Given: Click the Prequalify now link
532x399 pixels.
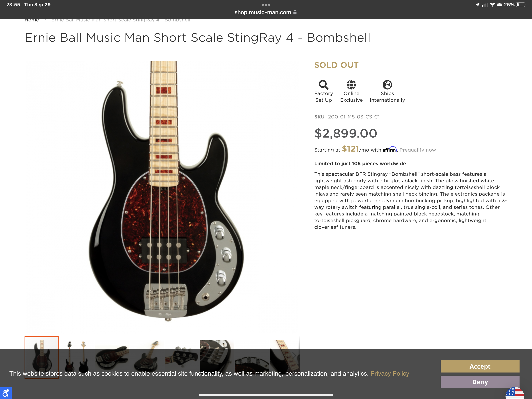Looking at the screenshot, I should click(x=417, y=150).
